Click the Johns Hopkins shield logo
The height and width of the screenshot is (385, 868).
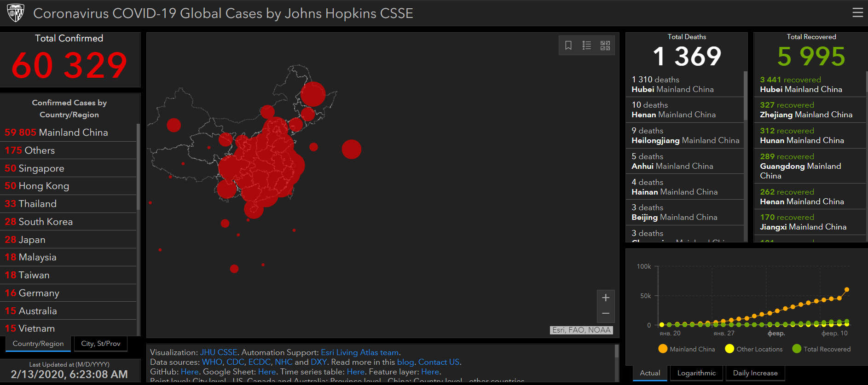click(16, 13)
